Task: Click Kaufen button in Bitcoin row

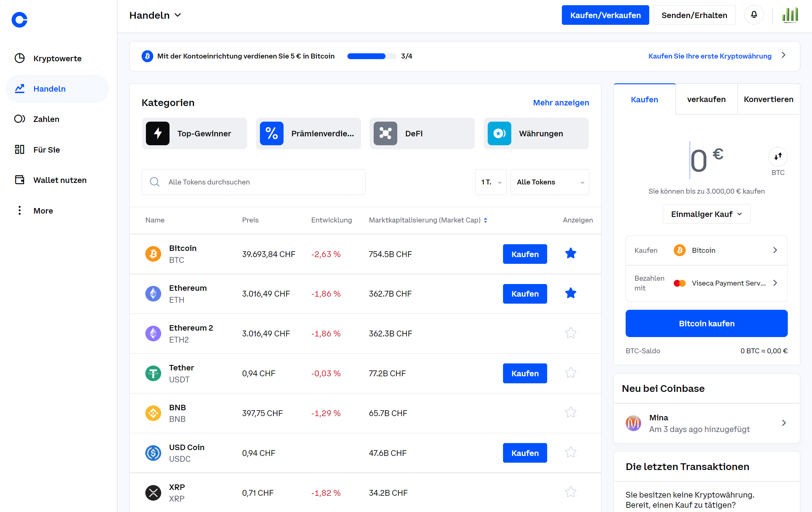Action: (x=525, y=254)
